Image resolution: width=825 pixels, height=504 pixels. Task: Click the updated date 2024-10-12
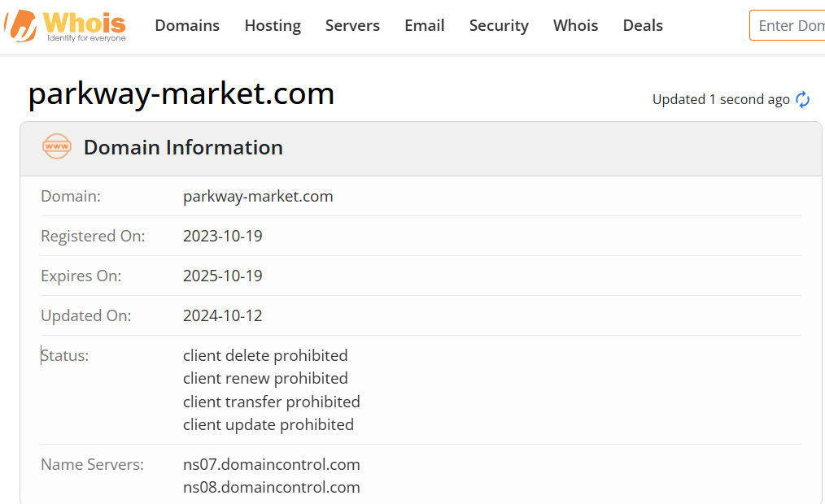pyautogui.click(x=223, y=315)
